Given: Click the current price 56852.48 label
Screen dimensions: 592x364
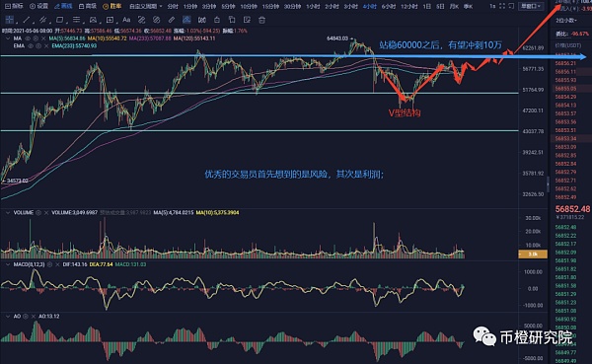Looking at the screenshot, I should 572,209.
